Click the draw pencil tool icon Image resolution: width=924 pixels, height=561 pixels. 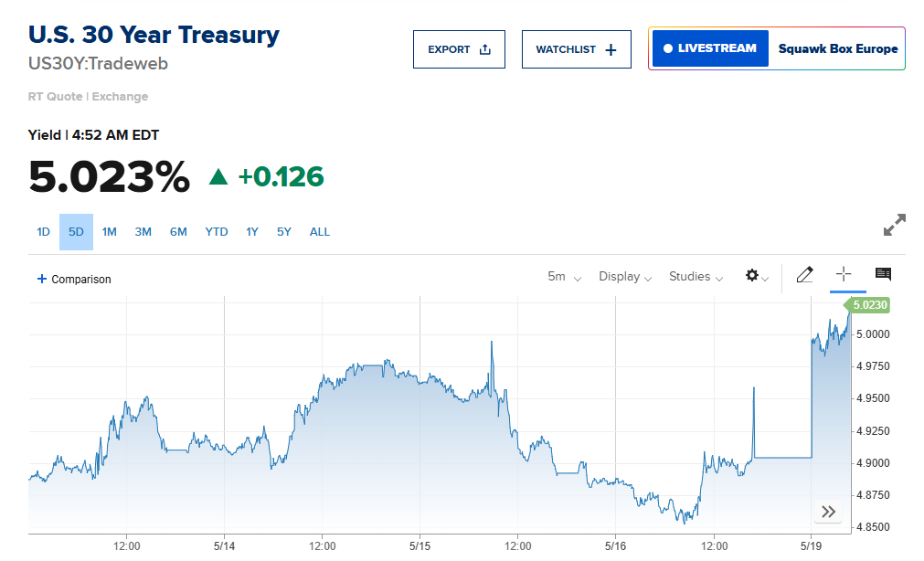[x=804, y=275]
